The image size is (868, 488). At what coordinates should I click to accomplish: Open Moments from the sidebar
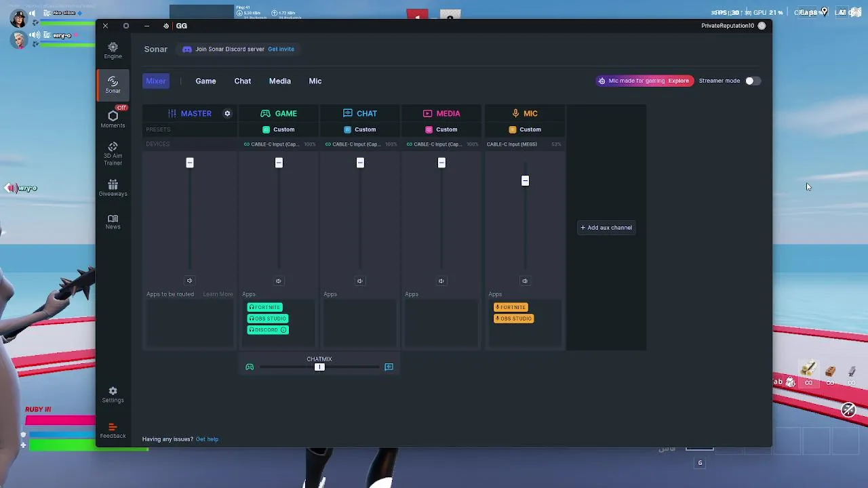113,119
